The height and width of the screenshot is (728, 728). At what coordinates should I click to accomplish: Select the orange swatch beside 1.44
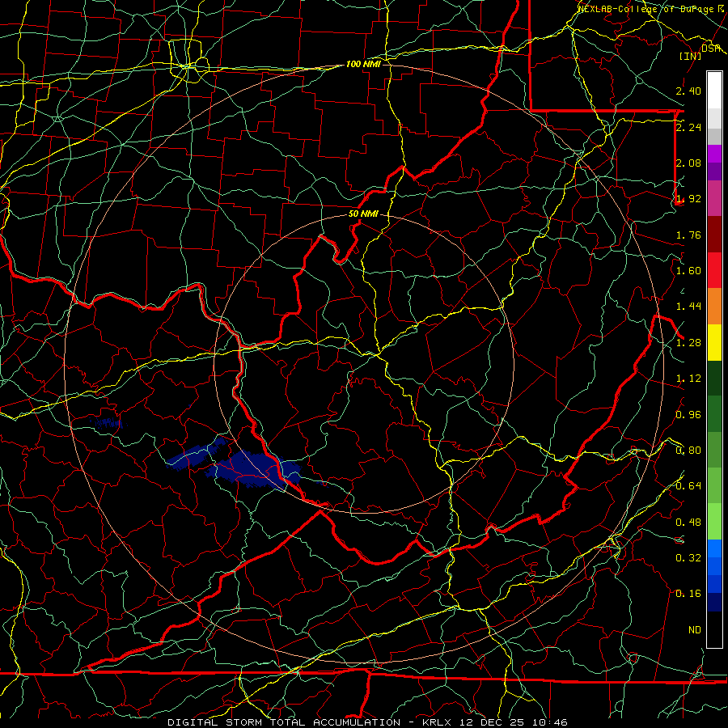tap(714, 307)
